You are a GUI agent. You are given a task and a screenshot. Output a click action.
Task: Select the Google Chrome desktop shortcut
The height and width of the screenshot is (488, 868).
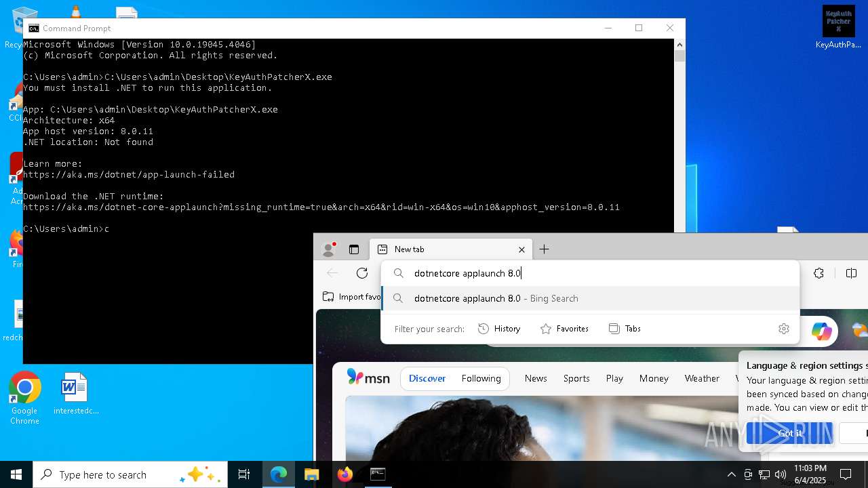24,399
